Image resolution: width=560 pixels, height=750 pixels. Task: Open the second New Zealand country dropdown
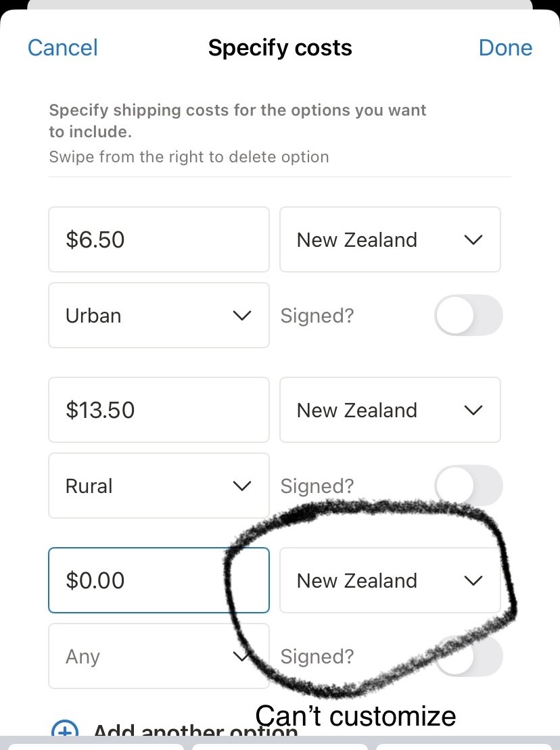click(390, 410)
